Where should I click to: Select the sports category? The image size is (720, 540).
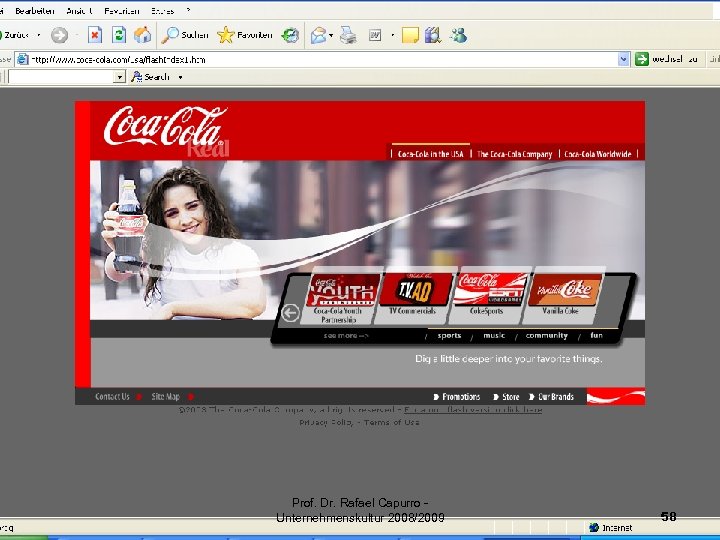pyautogui.click(x=449, y=336)
